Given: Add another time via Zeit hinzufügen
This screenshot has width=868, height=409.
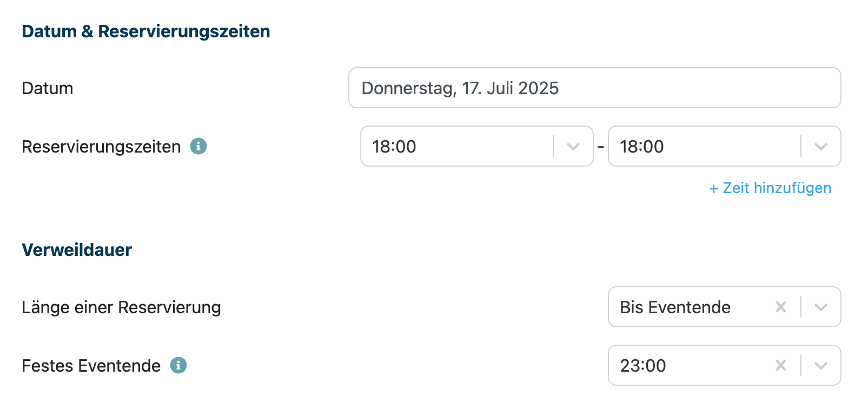Looking at the screenshot, I should [x=770, y=188].
